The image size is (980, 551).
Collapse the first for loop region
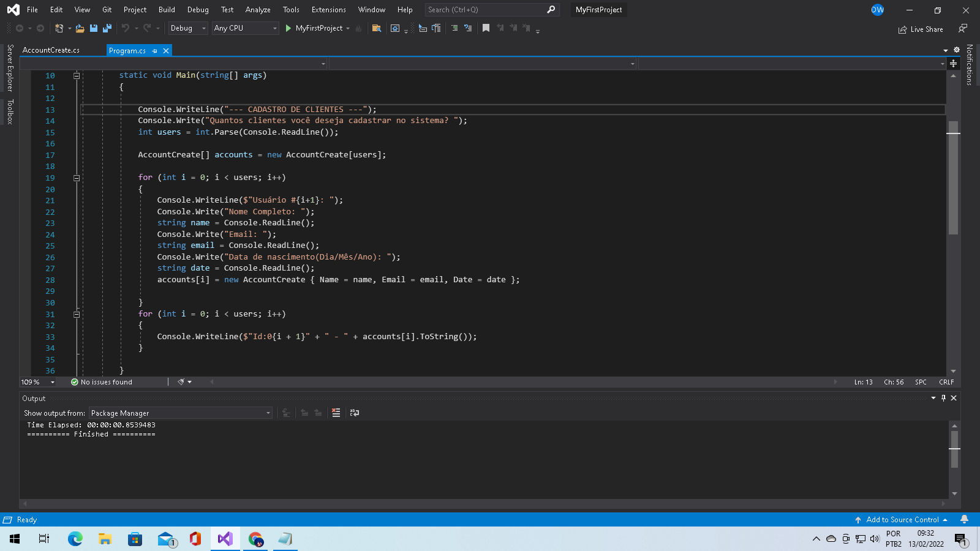[x=77, y=178]
